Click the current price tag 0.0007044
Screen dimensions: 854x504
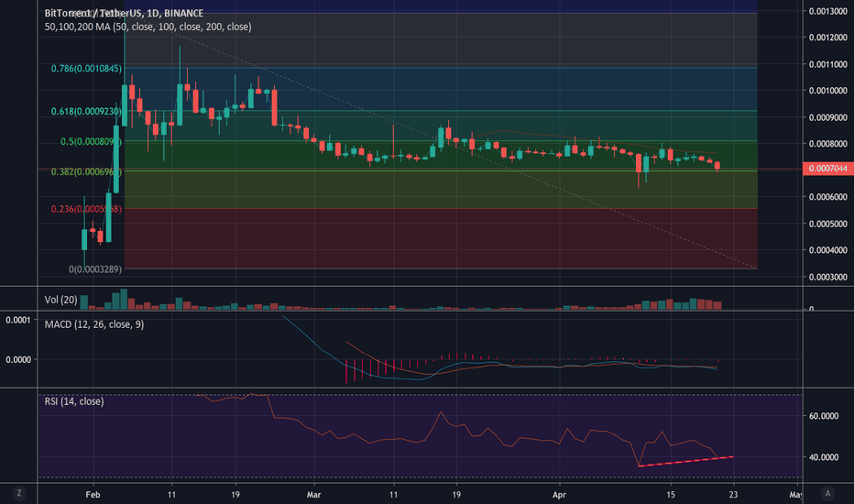(x=827, y=169)
